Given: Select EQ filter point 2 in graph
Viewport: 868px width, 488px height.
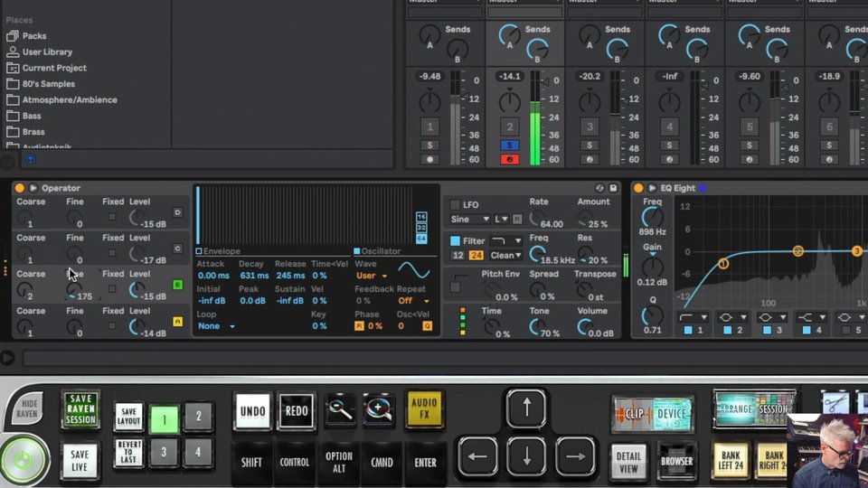Looking at the screenshot, I should pyautogui.click(x=797, y=251).
